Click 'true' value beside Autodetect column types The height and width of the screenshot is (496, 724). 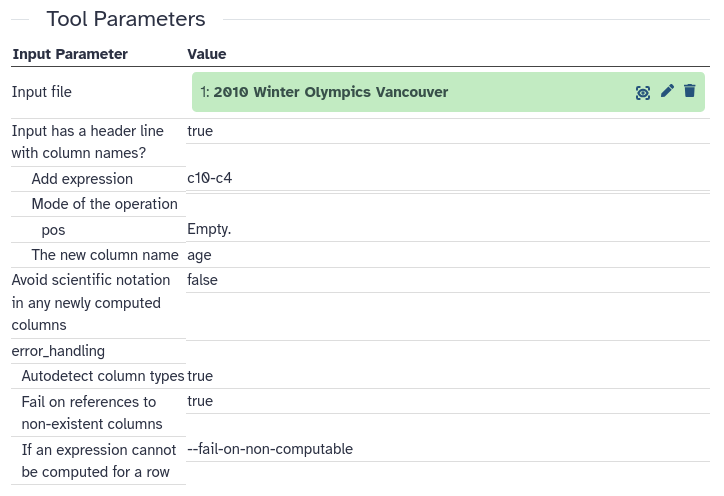coord(200,376)
